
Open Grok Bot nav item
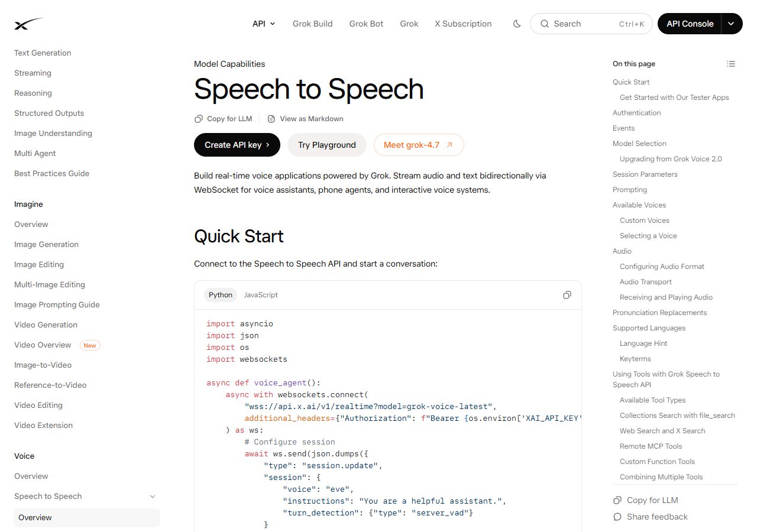point(367,24)
